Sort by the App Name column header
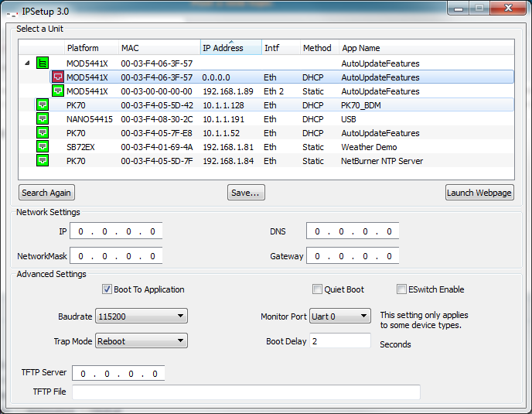The image size is (532, 414). tap(427, 47)
